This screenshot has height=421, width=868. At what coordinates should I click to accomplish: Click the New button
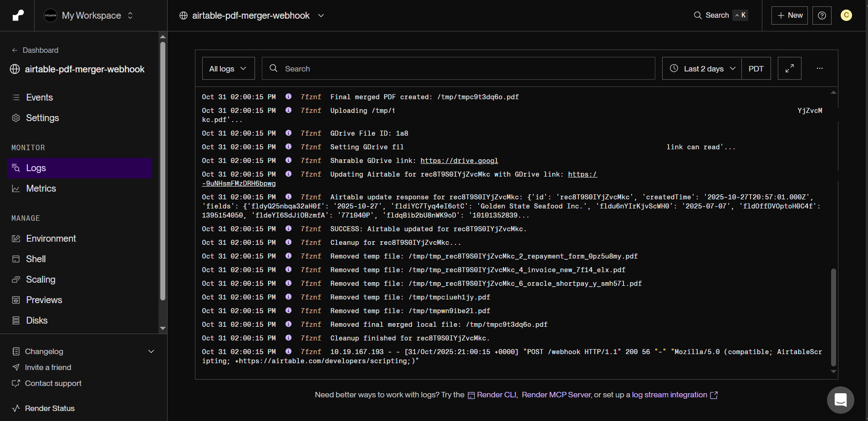coord(790,15)
